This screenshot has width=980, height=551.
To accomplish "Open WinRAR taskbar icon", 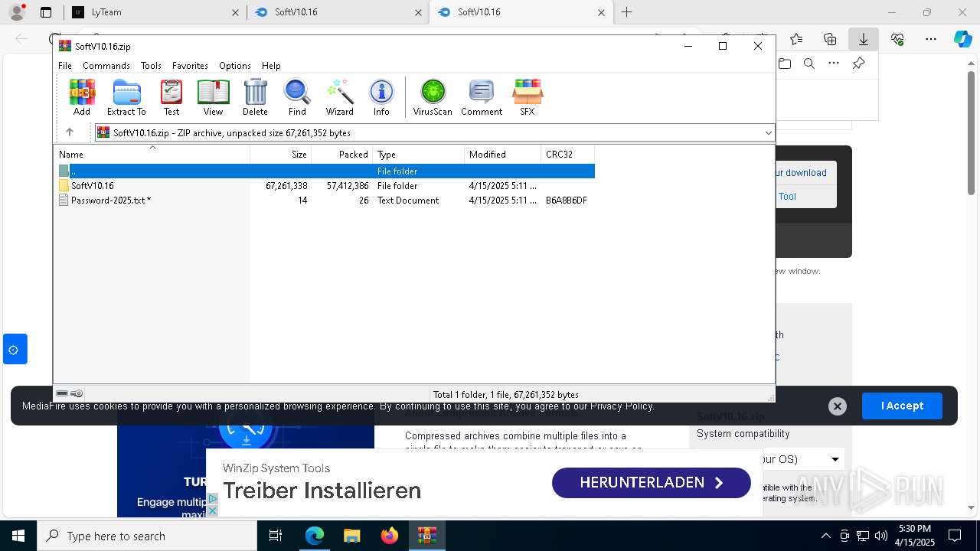I will pyautogui.click(x=427, y=536).
